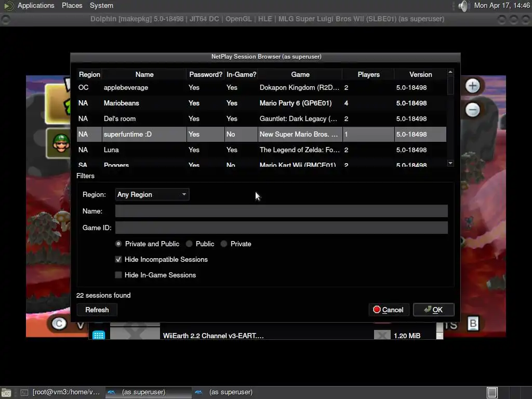Screen dimensions: 532x399
Task: Sort sessions by the Players column header
Action: [368, 74]
